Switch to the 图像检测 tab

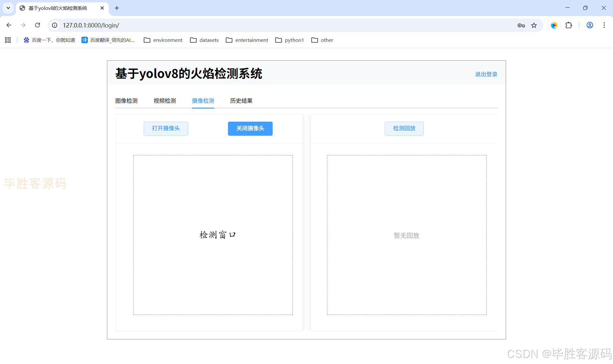click(126, 101)
